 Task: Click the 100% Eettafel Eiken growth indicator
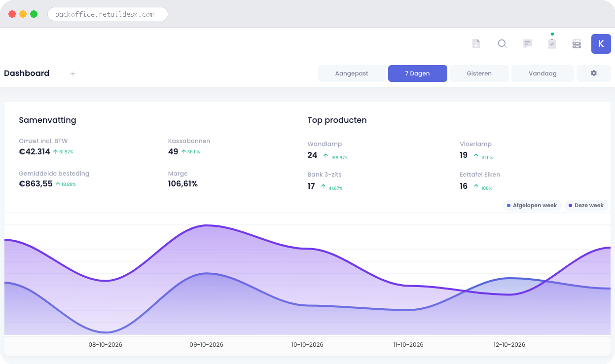click(x=483, y=188)
